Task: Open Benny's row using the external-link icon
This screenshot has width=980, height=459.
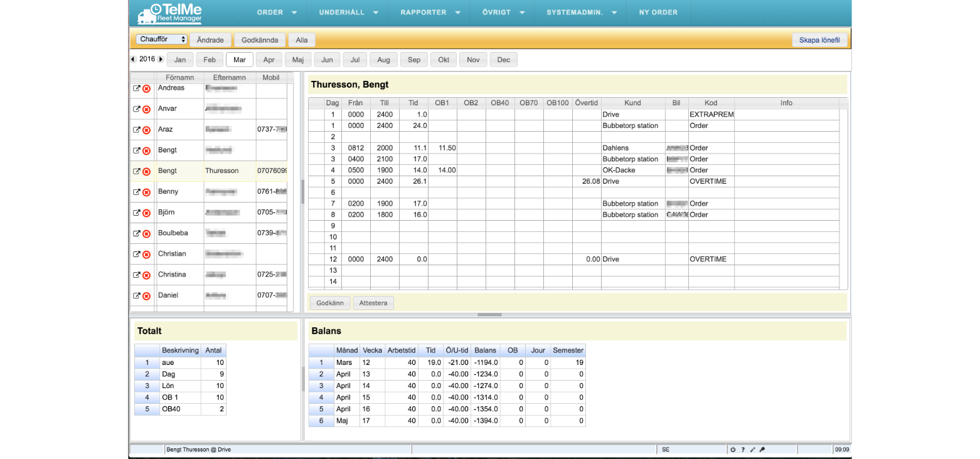Action: (x=136, y=192)
